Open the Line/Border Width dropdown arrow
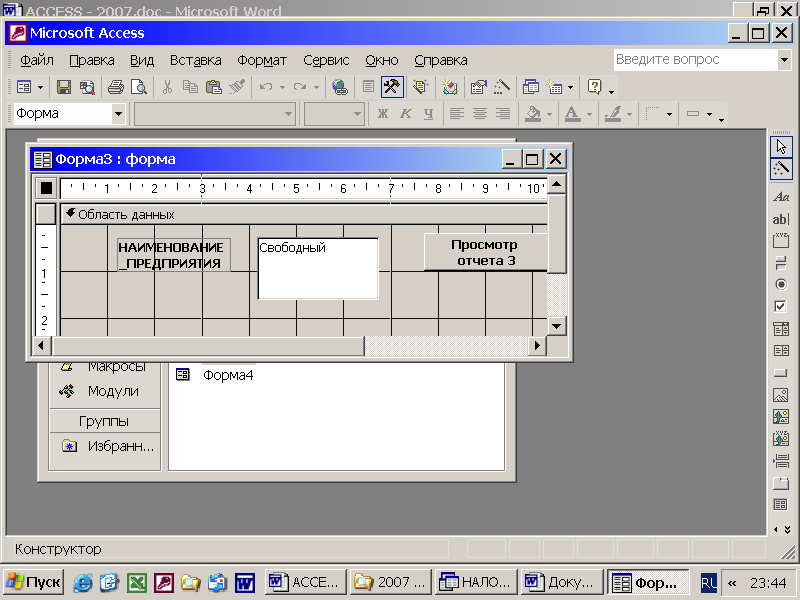 tap(669, 114)
